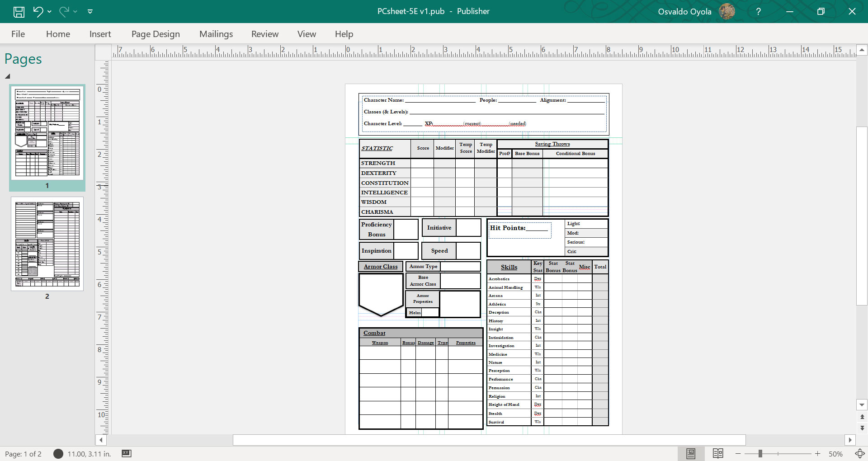Select the page 2 thumbnail
Screen dimensions: 868x461
[47, 244]
